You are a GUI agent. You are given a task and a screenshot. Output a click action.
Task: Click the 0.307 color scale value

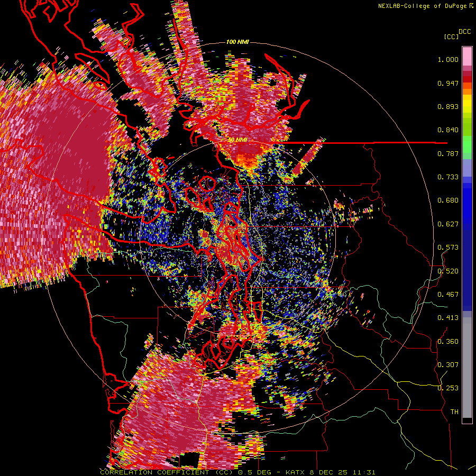[448, 365]
